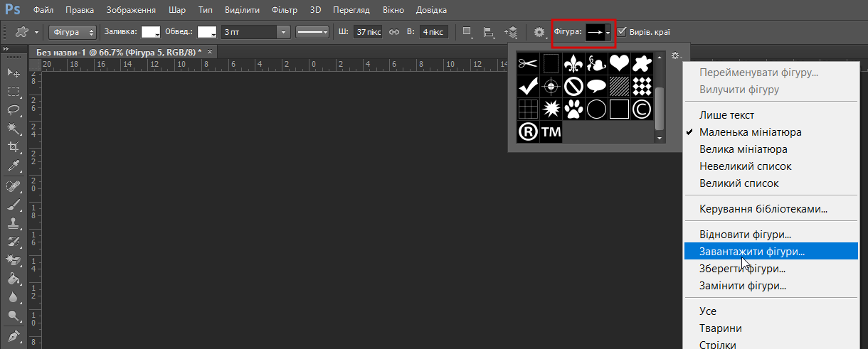Screen dimensions: 868x349
Task: Select the Crop tool
Action: (13, 146)
